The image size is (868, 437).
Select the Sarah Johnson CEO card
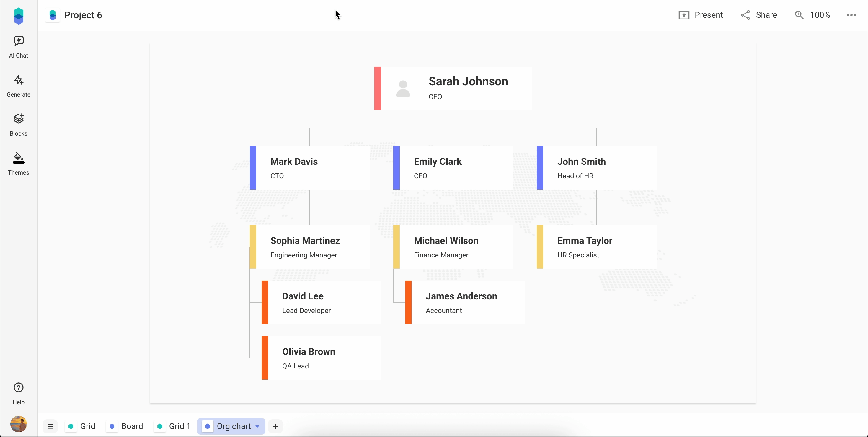click(x=453, y=88)
